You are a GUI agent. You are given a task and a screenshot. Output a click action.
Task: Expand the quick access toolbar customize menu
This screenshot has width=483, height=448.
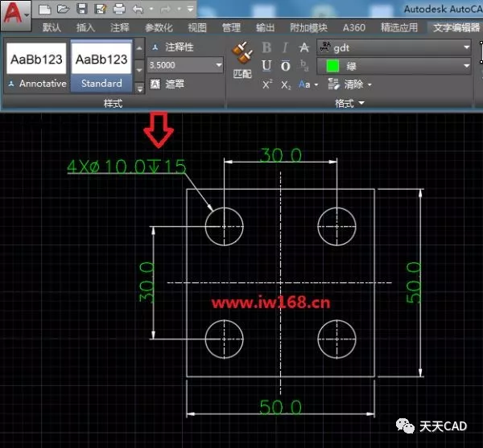pyautogui.click(x=190, y=9)
